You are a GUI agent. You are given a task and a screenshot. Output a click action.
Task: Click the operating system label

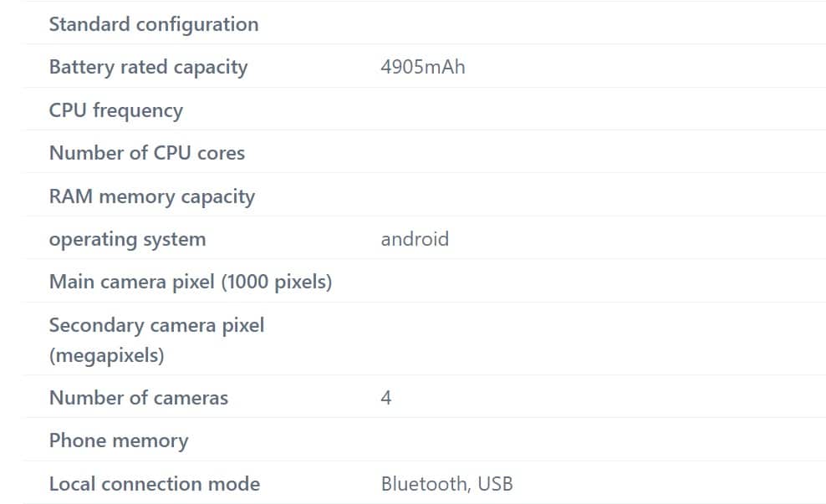click(x=127, y=240)
